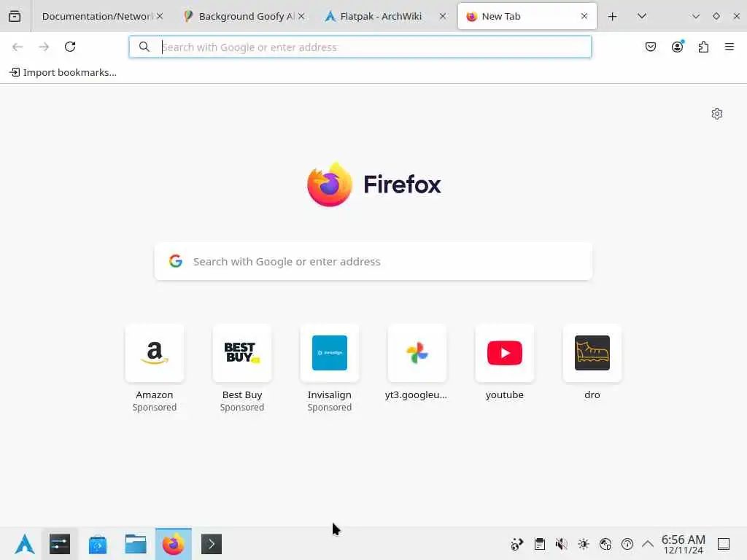747x560 pixels.
Task: Click the Google G logo in search box
Action: pyautogui.click(x=176, y=261)
